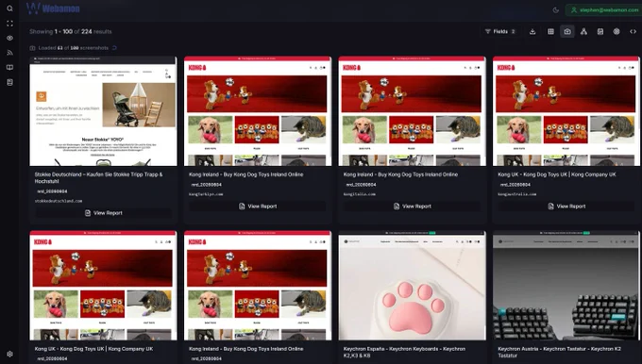Open the RSS feeds icon in sidebar

(x=9, y=53)
